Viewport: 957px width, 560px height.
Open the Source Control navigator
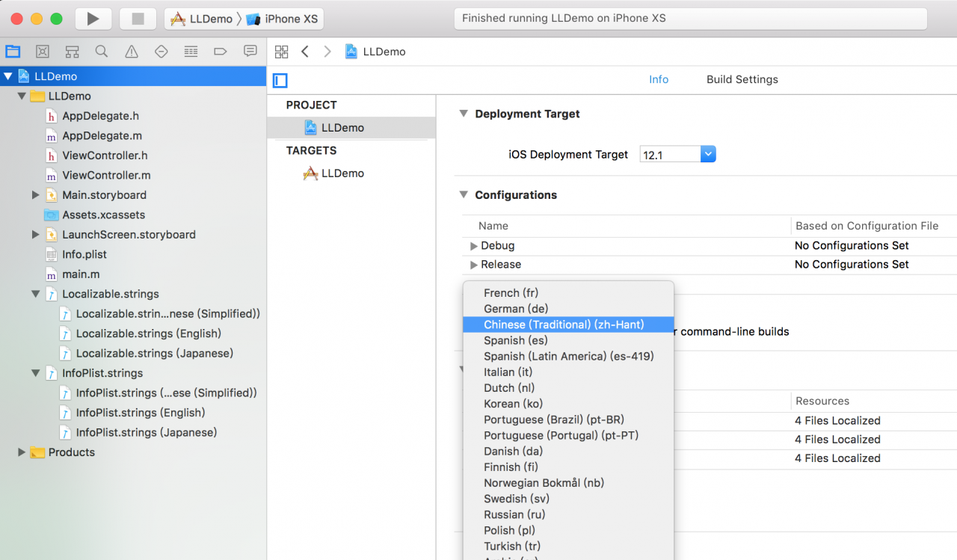(43, 52)
